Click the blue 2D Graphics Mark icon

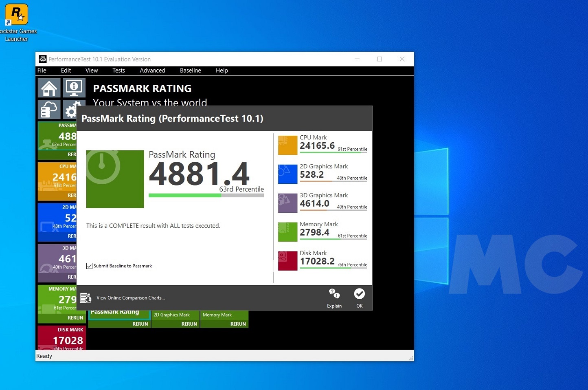[x=287, y=174]
